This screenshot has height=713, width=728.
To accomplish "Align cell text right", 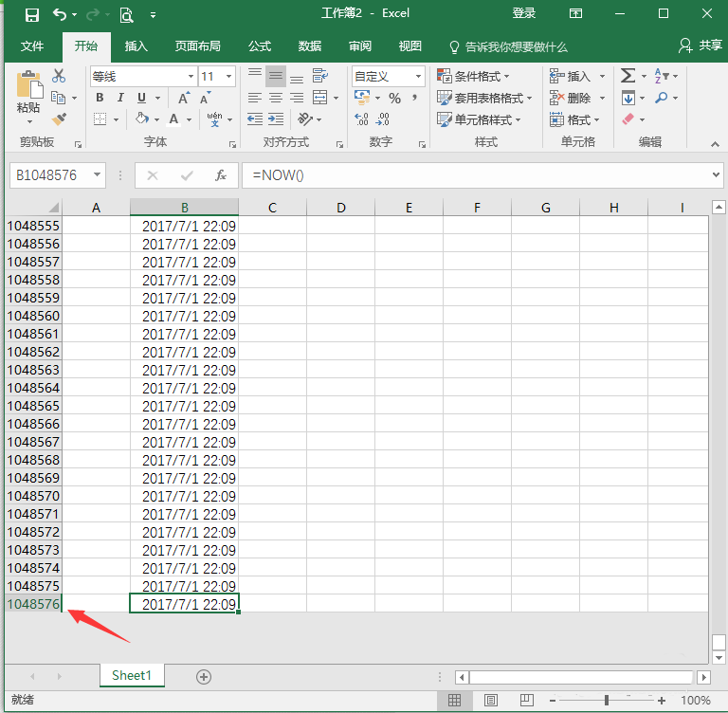I will pos(297,98).
